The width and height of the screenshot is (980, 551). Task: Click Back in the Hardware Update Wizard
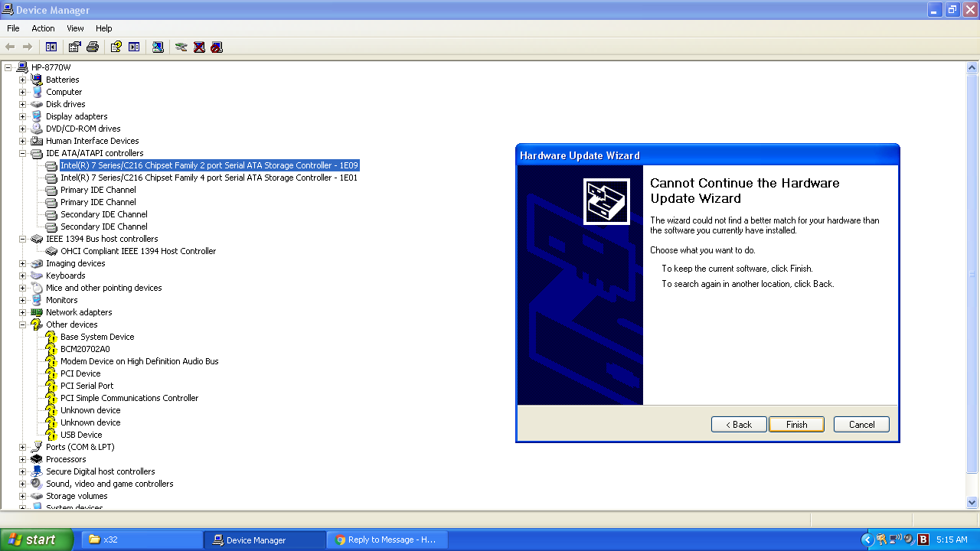pyautogui.click(x=739, y=425)
